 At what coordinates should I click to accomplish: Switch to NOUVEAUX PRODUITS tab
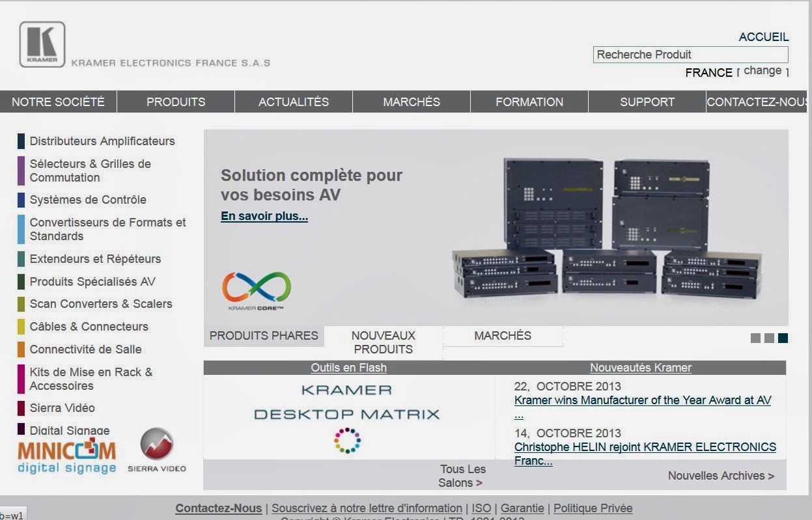click(383, 342)
